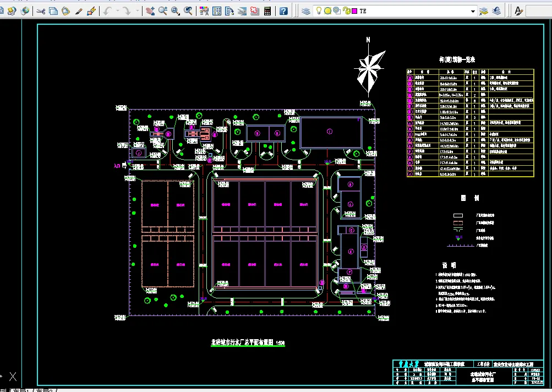Expand the layer list dropdown arrow

(473, 11)
